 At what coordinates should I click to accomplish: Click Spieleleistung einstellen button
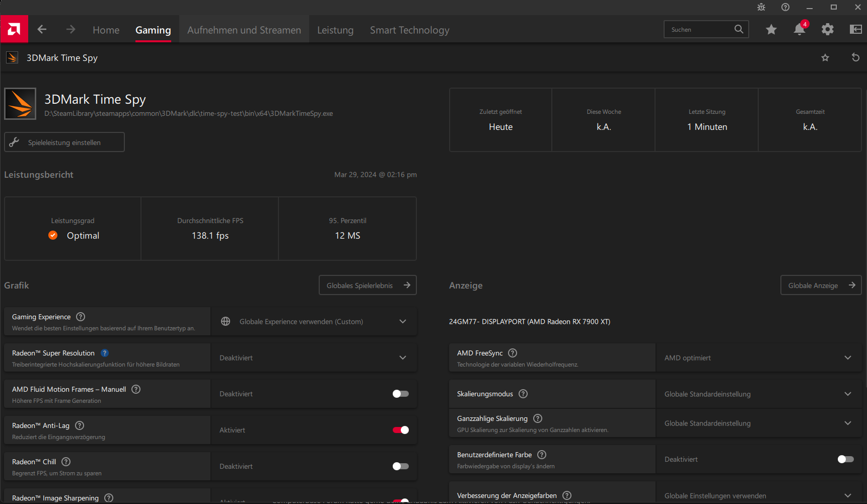[x=64, y=142]
